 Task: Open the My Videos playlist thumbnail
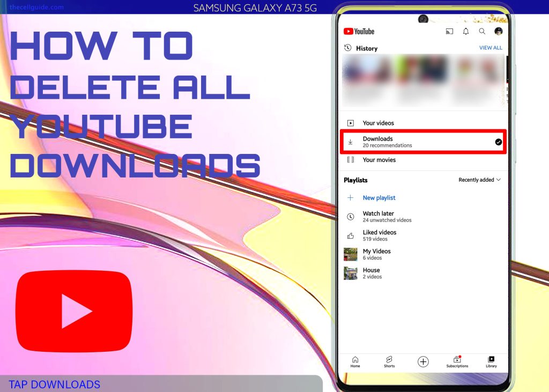[351, 254]
